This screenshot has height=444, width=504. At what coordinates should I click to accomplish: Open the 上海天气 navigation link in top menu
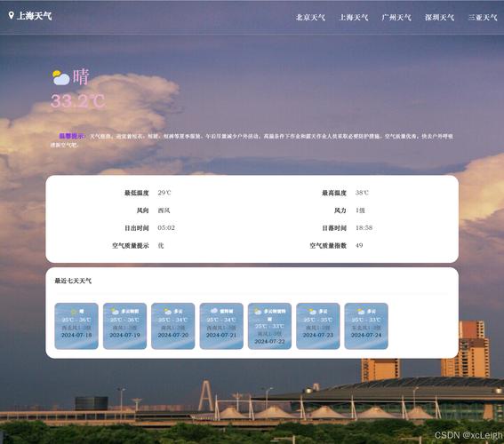tap(354, 18)
